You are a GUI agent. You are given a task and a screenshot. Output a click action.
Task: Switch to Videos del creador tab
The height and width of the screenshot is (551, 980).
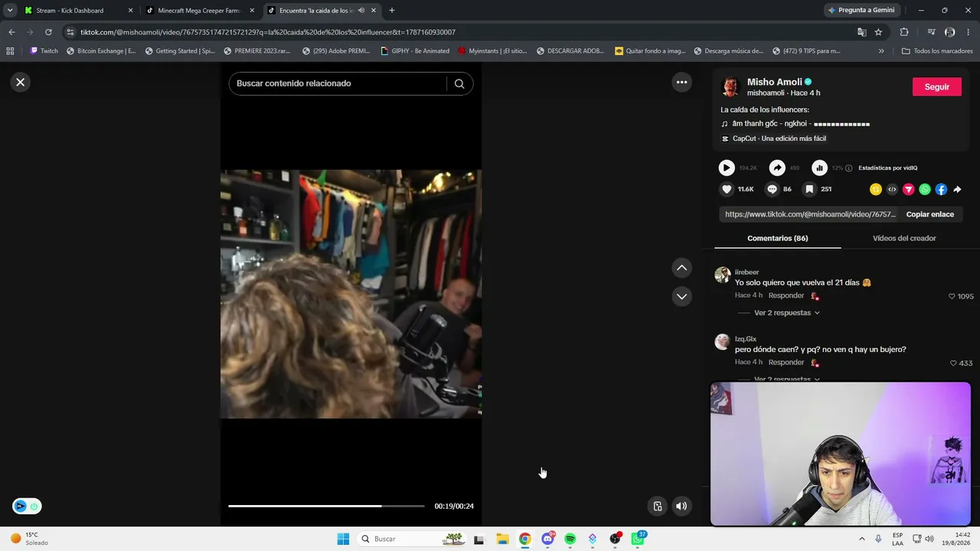(904, 238)
